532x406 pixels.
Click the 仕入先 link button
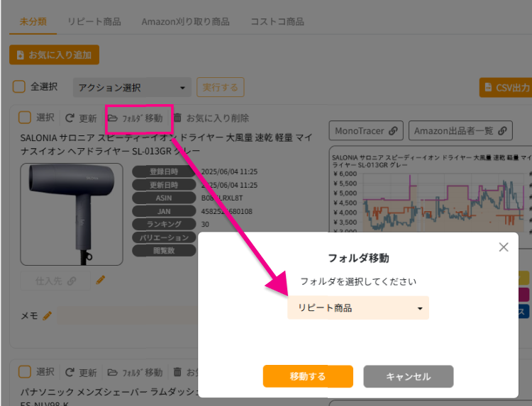coord(55,281)
